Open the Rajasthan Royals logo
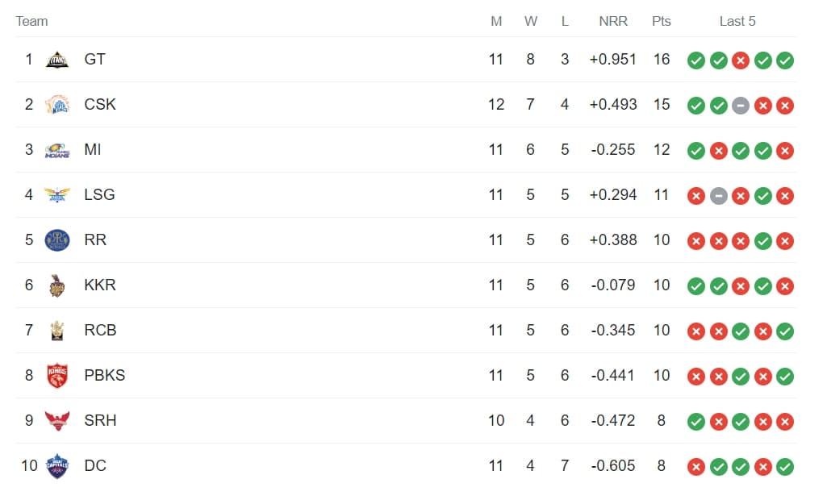The height and width of the screenshot is (504, 827). point(57,240)
